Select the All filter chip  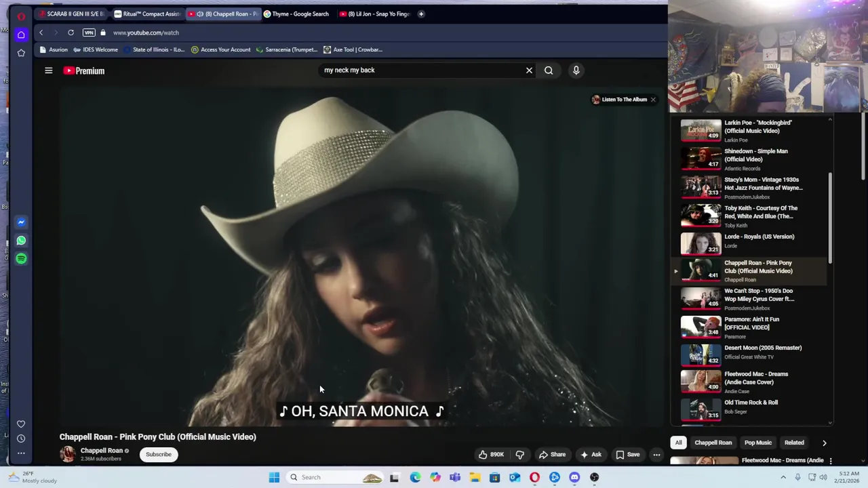click(678, 443)
